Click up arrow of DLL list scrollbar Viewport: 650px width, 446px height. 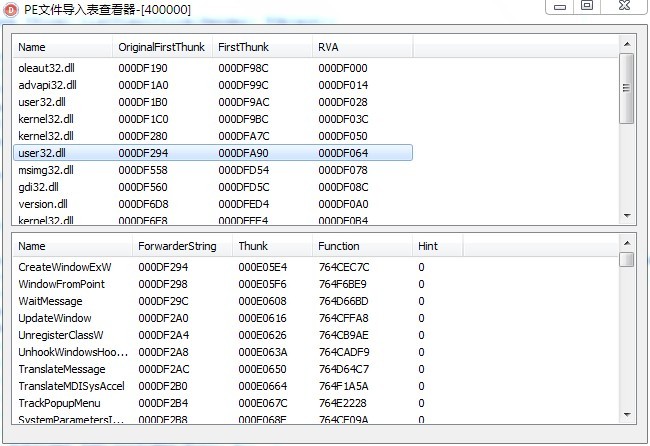pos(627,44)
